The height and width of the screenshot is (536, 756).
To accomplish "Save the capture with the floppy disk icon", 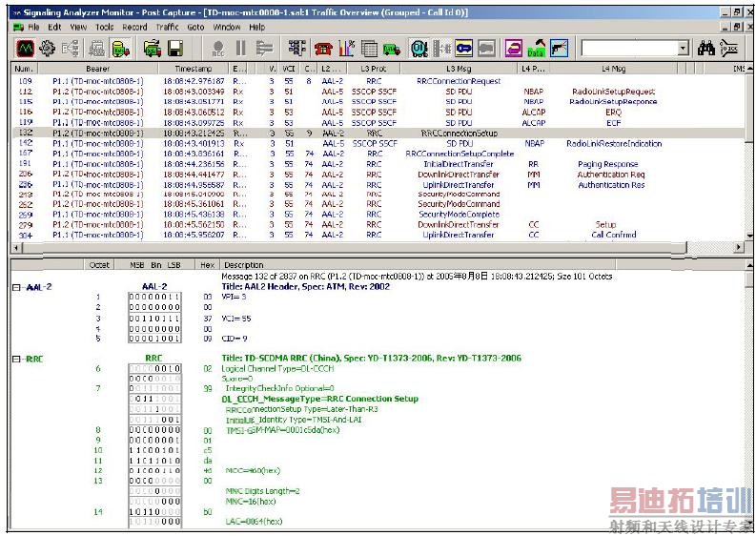I will [x=175, y=49].
